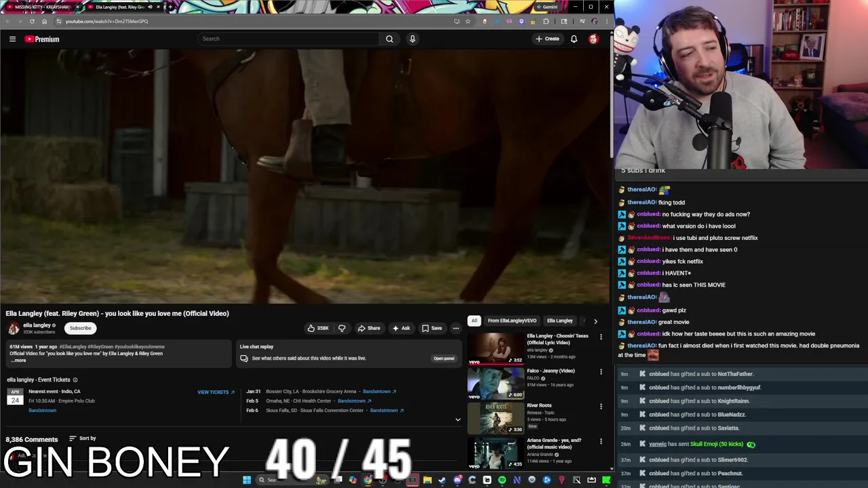This screenshot has width=868, height=488.
Task: Open a new browser tab
Action: 170,7
